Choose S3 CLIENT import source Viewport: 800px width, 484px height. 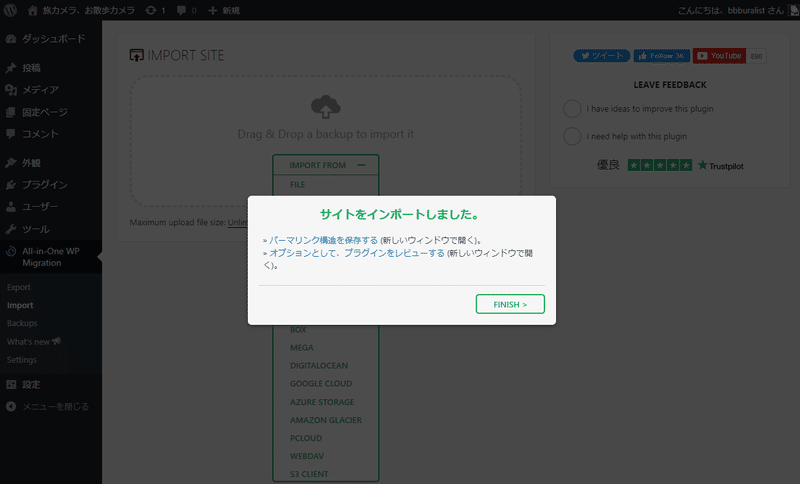point(309,474)
